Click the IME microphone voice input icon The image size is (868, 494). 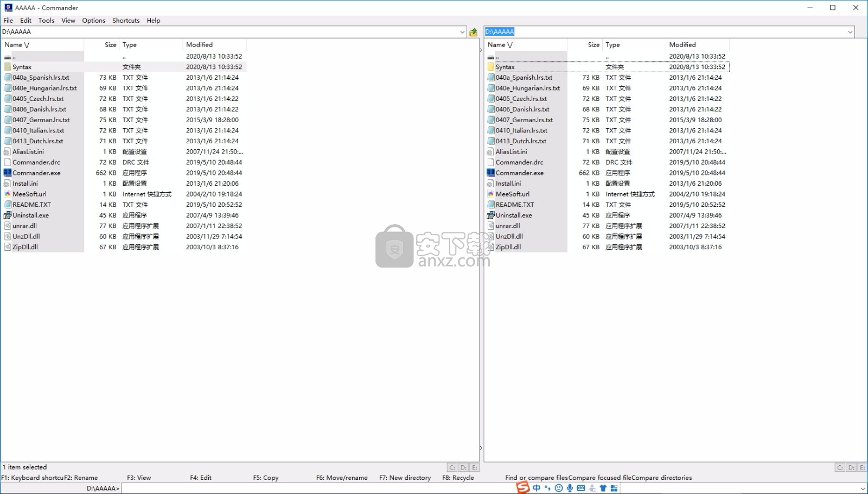570,488
